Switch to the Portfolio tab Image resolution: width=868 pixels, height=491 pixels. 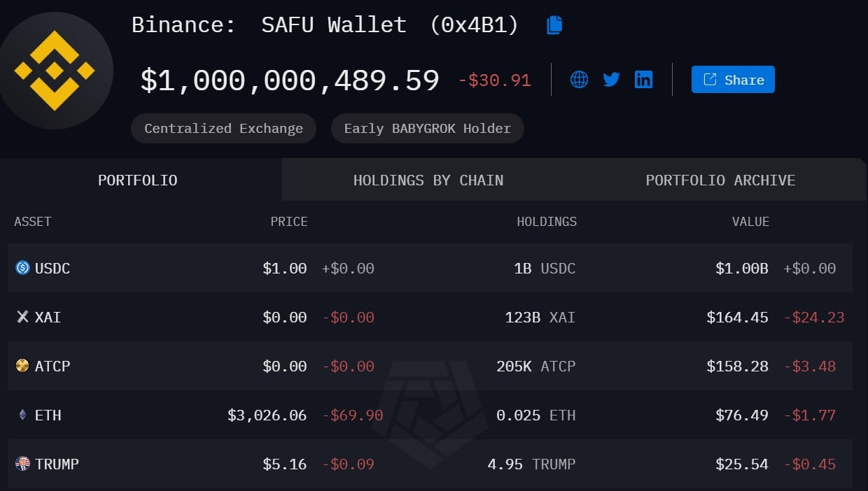pos(138,180)
